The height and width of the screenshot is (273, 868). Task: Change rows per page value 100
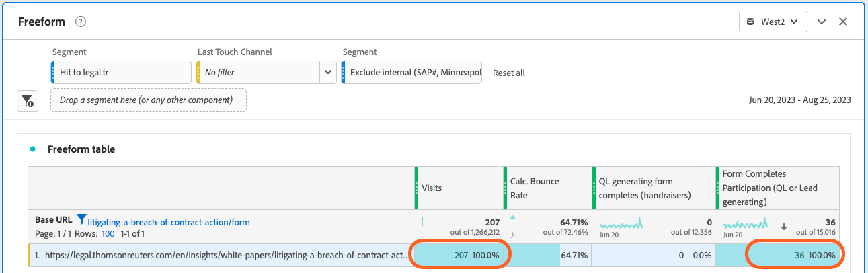[108, 234]
